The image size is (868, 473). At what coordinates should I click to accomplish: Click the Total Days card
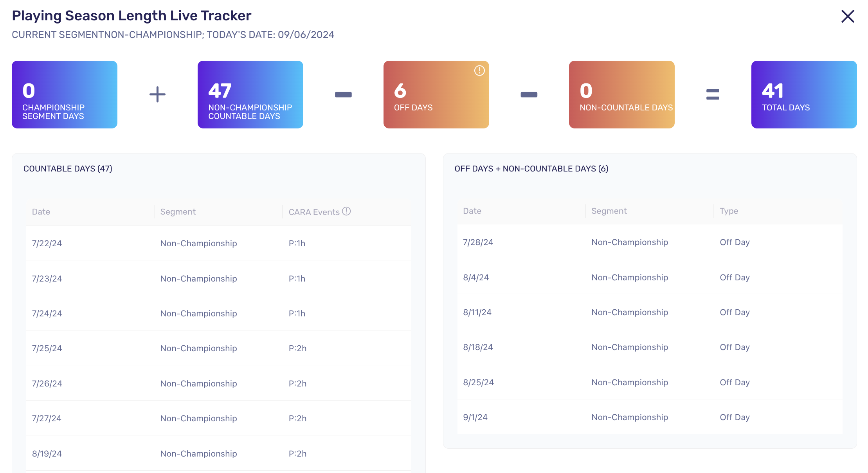tap(804, 94)
